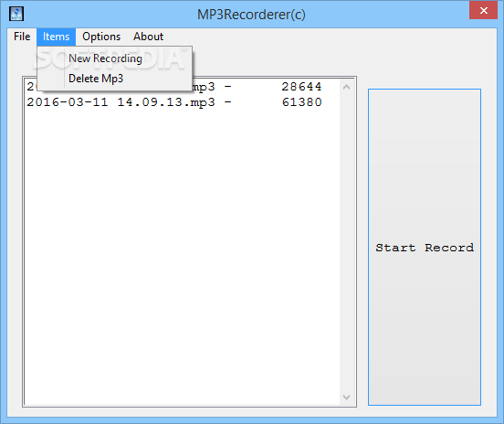Choose New Recording from Items menu
Viewport: 504px width, 424px height.
115,58
